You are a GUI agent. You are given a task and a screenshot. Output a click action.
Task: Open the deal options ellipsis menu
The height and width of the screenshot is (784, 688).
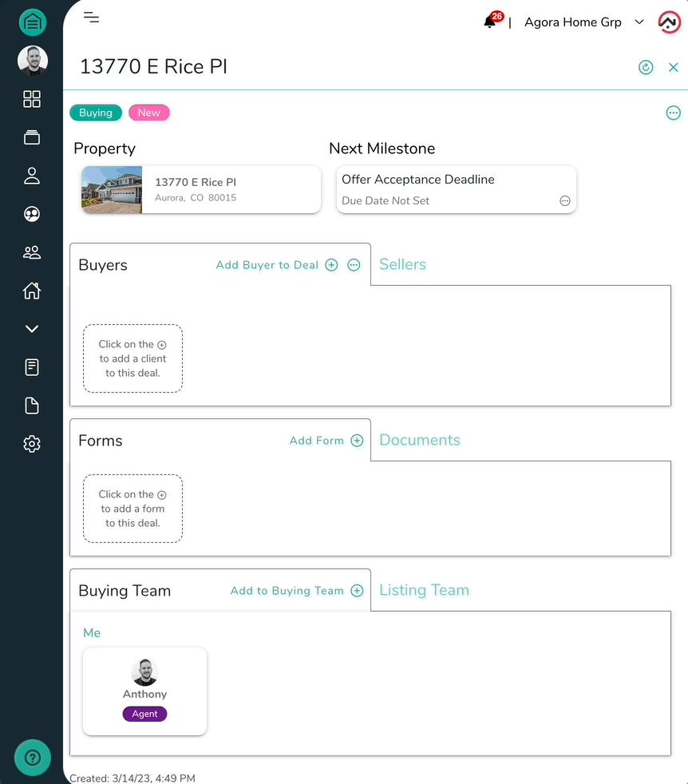pyautogui.click(x=673, y=113)
